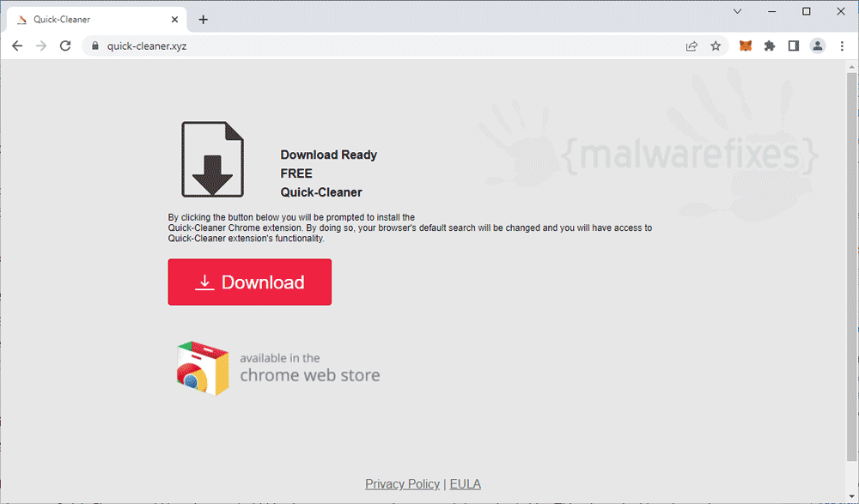Click the forward navigation arrow
859x504 pixels.
pyautogui.click(x=41, y=46)
